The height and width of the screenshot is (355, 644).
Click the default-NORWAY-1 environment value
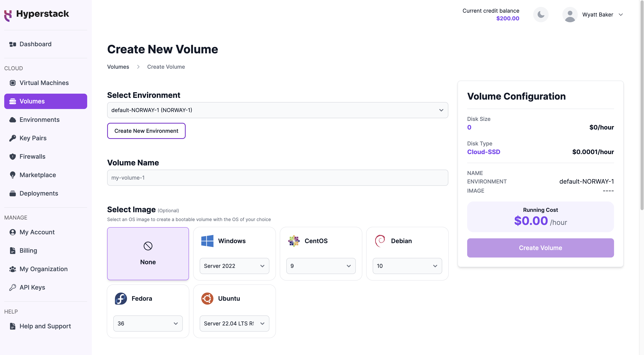(x=587, y=182)
